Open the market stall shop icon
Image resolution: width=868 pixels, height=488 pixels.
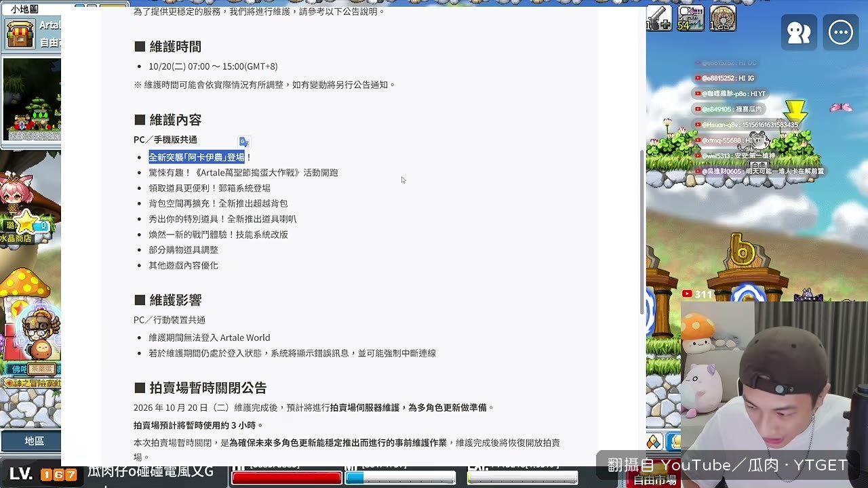click(20, 34)
